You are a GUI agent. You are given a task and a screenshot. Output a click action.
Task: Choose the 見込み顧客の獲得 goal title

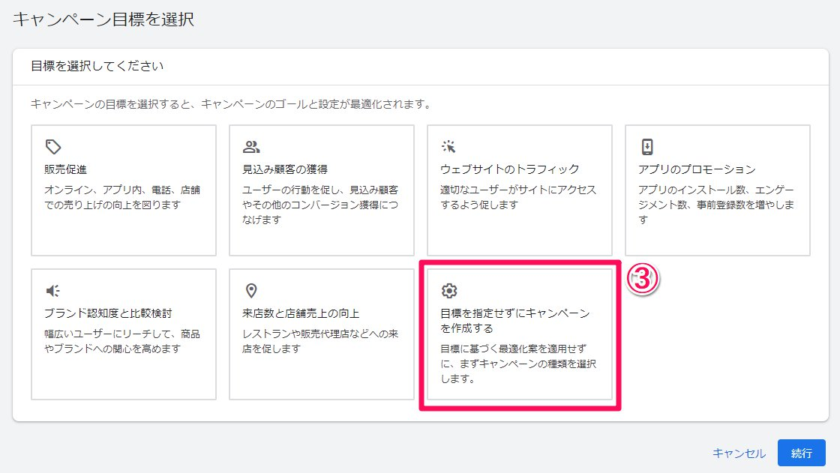click(x=285, y=169)
